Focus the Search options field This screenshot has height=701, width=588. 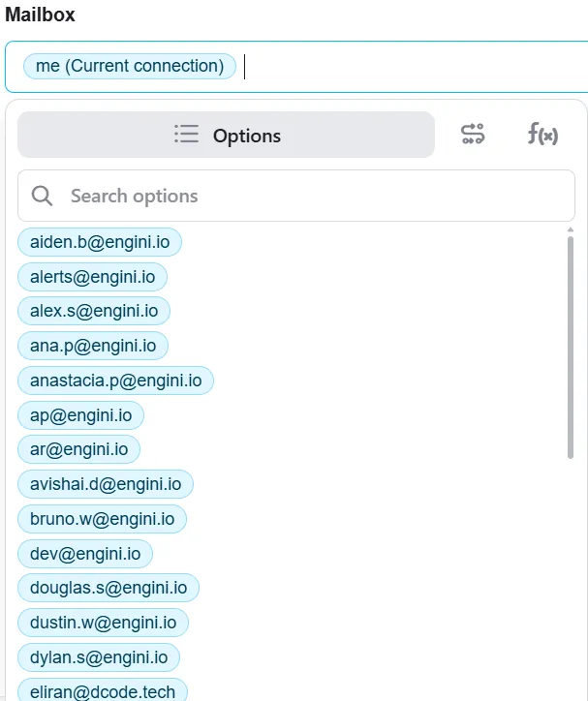pyautogui.click(x=296, y=196)
